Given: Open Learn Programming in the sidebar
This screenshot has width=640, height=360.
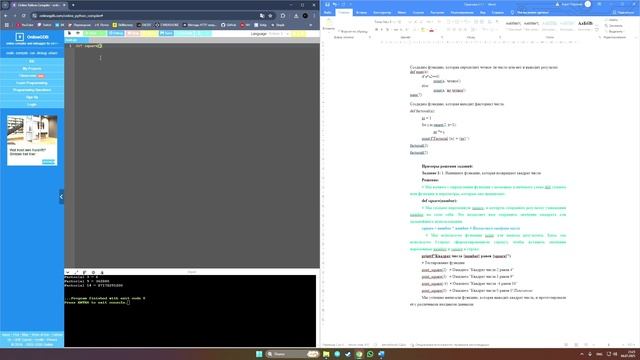Looking at the screenshot, I should tap(32, 83).
